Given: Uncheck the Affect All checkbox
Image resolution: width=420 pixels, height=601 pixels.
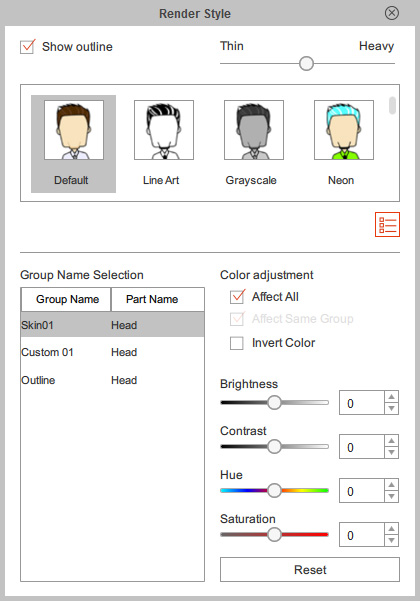Looking at the screenshot, I should tap(237, 297).
